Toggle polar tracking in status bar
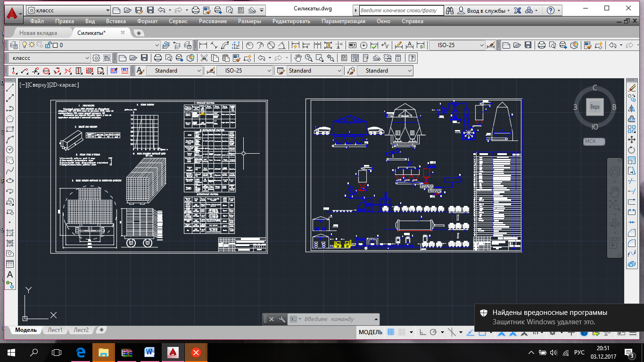 [433, 332]
